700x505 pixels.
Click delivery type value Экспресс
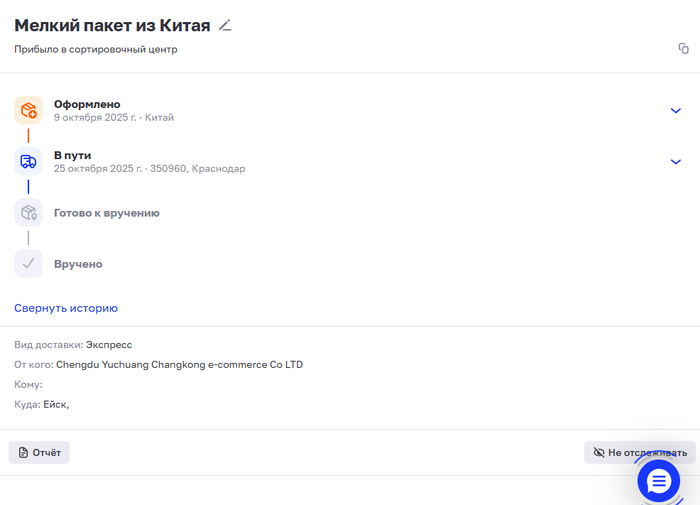[x=109, y=345]
